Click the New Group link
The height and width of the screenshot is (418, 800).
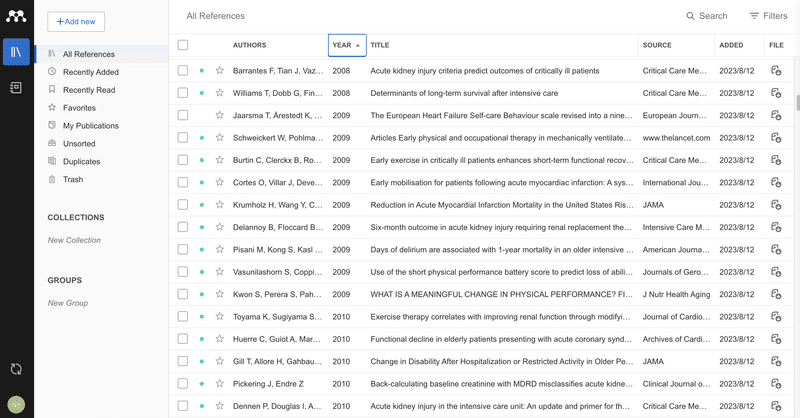pos(68,303)
